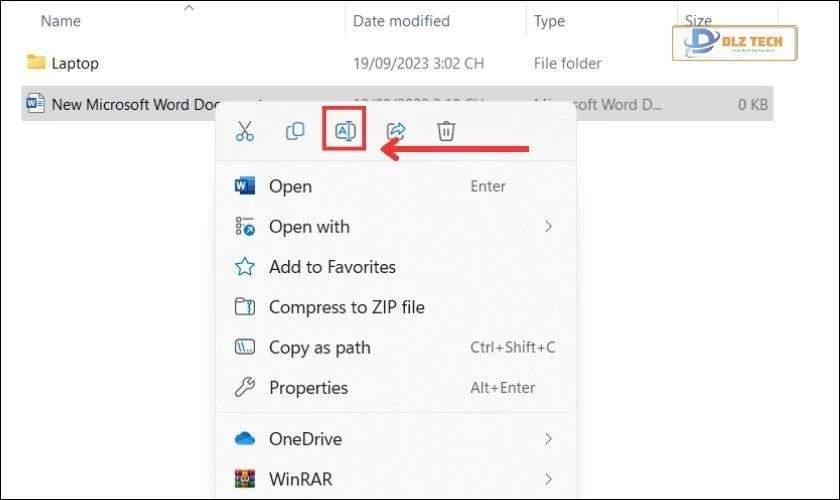The height and width of the screenshot is (500, 840).
Task: Click the OneDrive cloud icon
Action: [x=245, y=439]
